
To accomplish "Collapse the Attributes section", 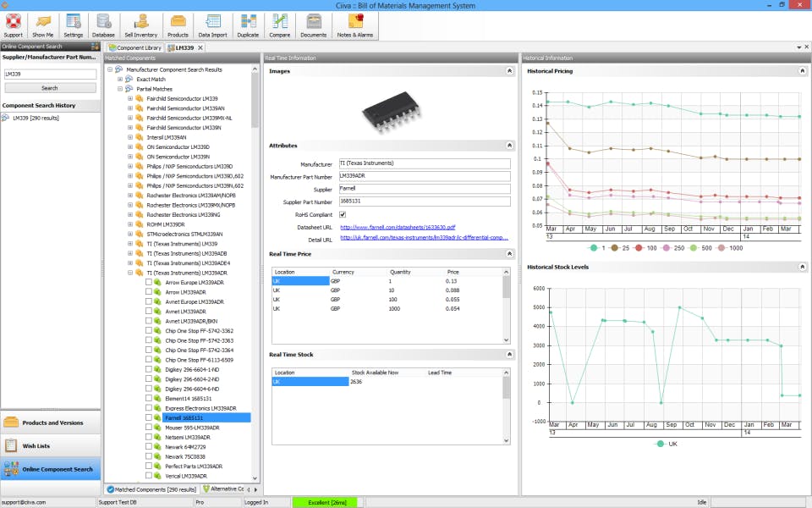I will tap(509, 146).
